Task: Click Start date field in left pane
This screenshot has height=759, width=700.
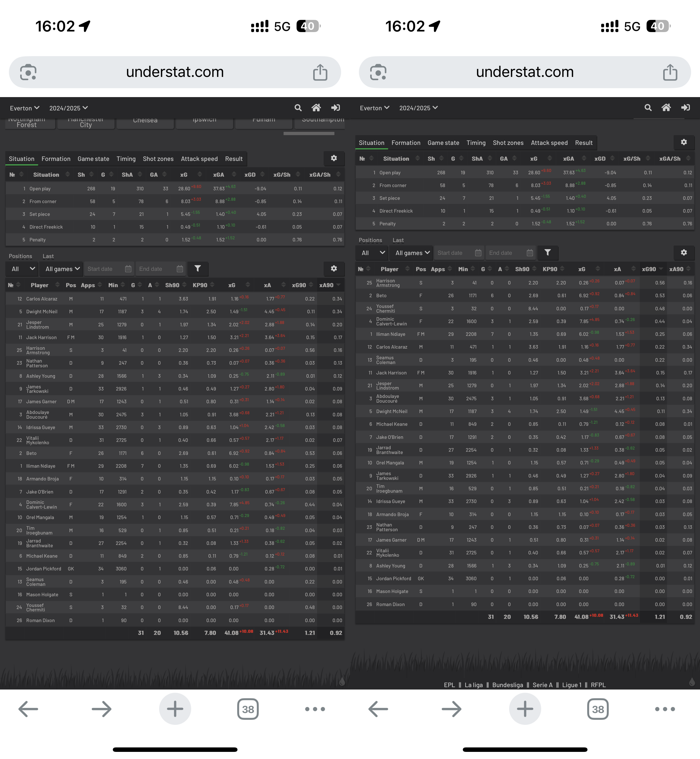Action: (x=109, y=269)
